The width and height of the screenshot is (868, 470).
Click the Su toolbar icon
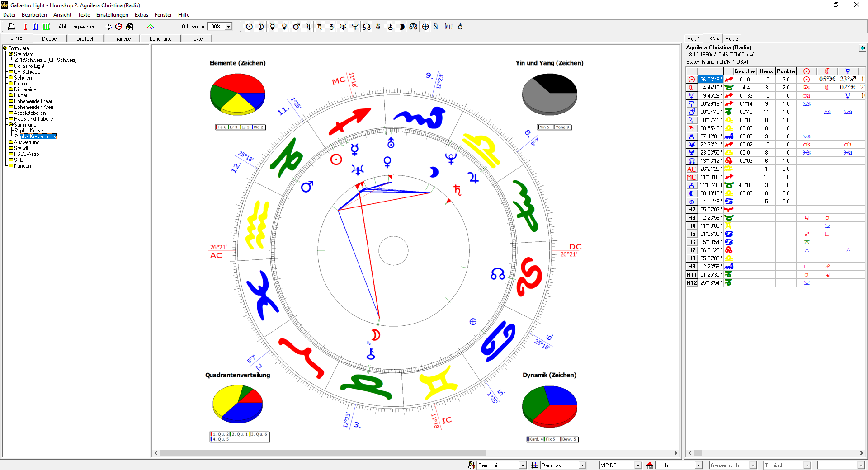[x=437, y=27]
